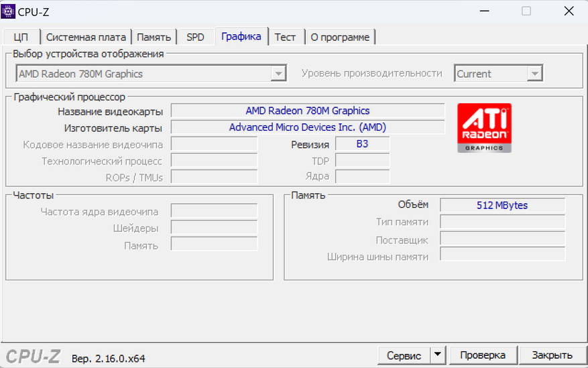Image resolution: width=588 pixels, height=368 pixels.
Task: Click the Вер. 2.16.0.x64 version text
Action: [109, 359]
